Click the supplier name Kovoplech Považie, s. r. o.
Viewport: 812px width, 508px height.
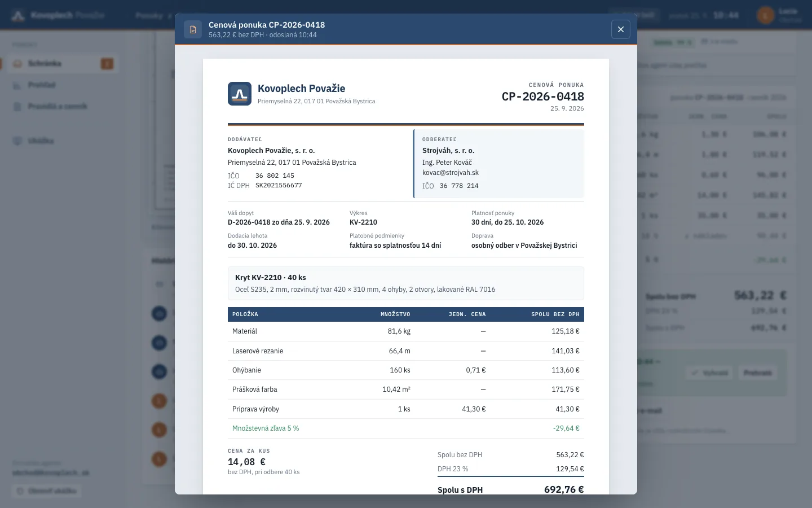[271, 151]
